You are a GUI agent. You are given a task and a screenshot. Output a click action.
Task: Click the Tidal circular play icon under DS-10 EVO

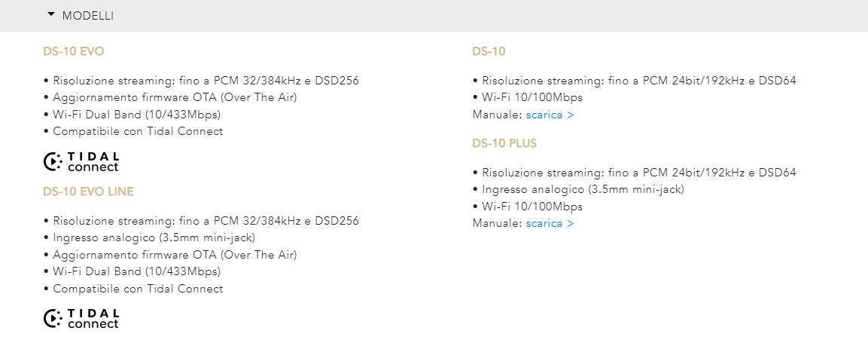coord(53,161)
